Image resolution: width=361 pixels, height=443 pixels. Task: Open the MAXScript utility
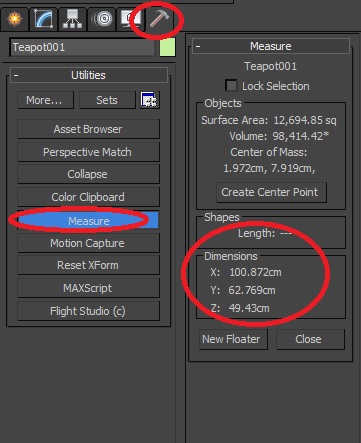coord(88,288)
